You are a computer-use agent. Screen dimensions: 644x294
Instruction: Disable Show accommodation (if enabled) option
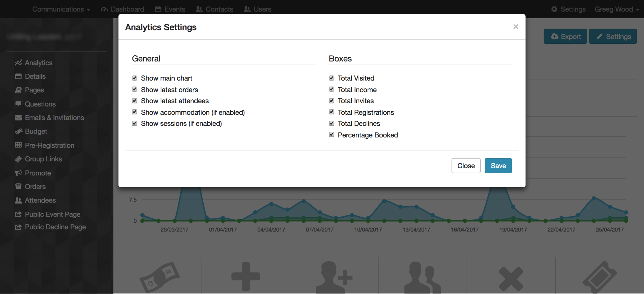coord(134,112)
